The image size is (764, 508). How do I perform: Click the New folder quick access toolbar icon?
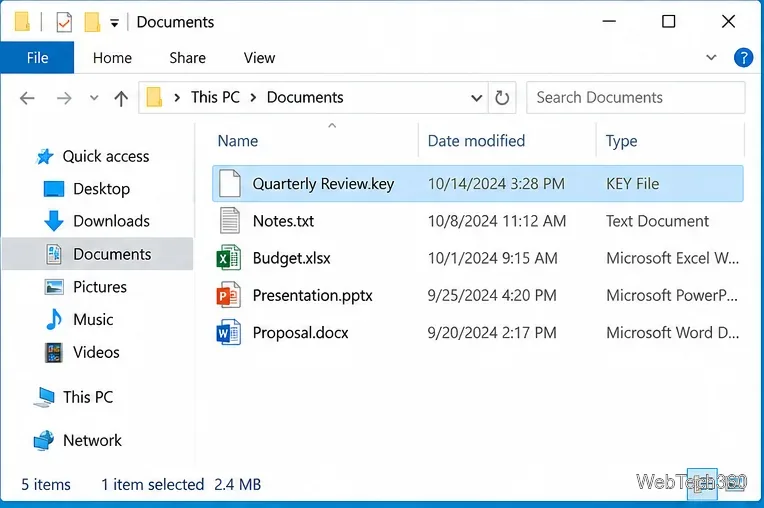tap(92, 22)
